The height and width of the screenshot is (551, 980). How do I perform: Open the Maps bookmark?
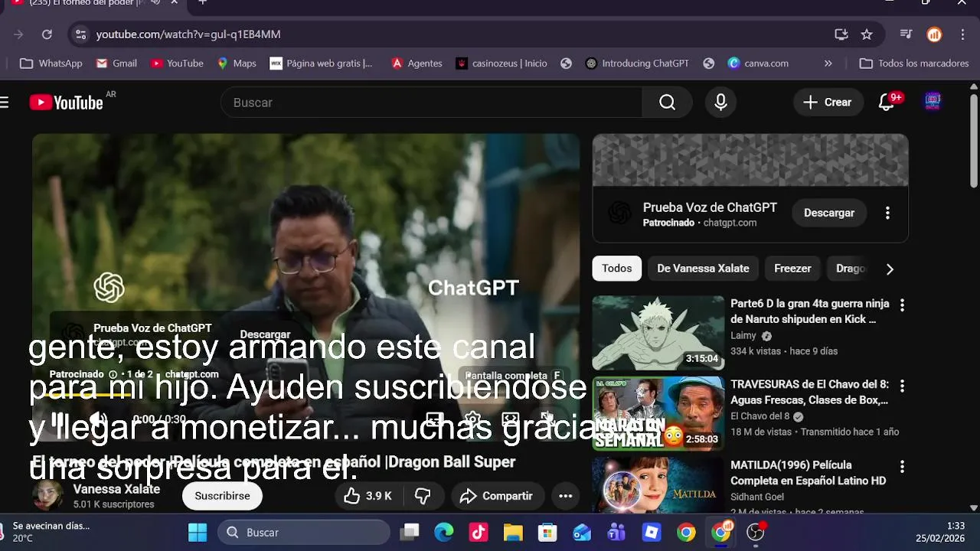coord(237,64)
